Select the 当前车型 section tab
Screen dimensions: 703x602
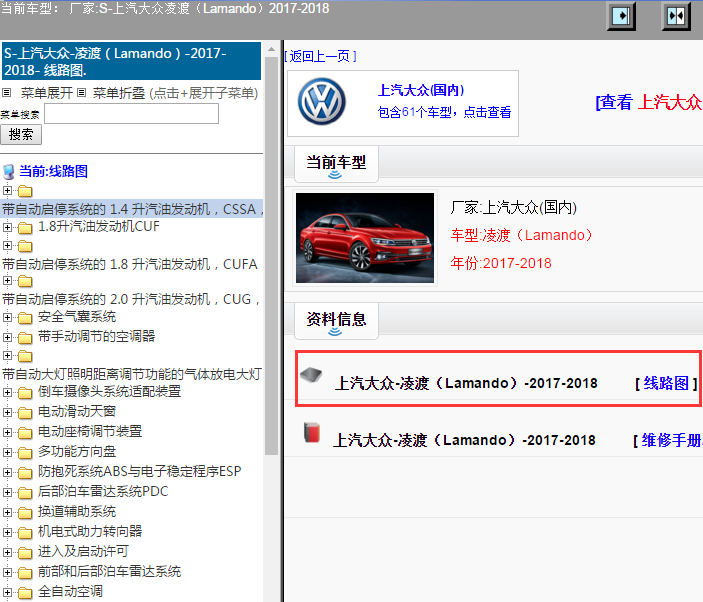pyautogui.click(x=336, y=163)
